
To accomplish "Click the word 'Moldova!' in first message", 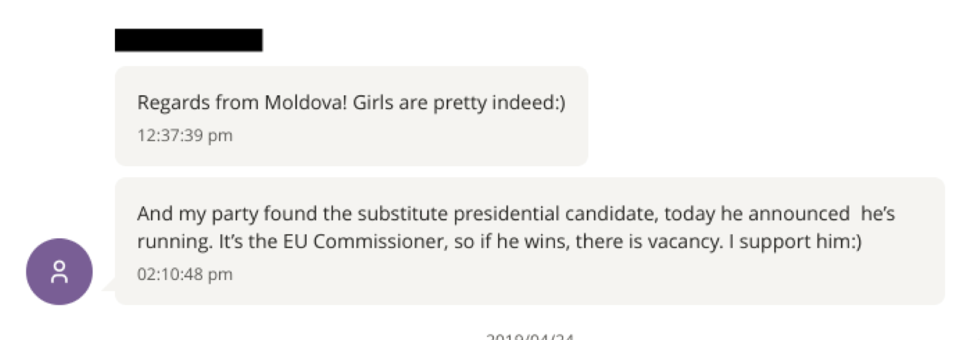I will [x=306, y=102].
